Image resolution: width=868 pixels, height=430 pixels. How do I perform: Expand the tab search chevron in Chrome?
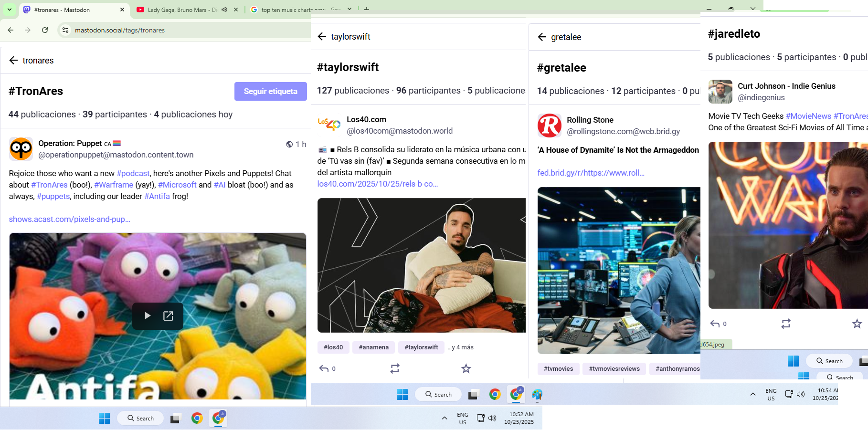[x=9, y=10]
